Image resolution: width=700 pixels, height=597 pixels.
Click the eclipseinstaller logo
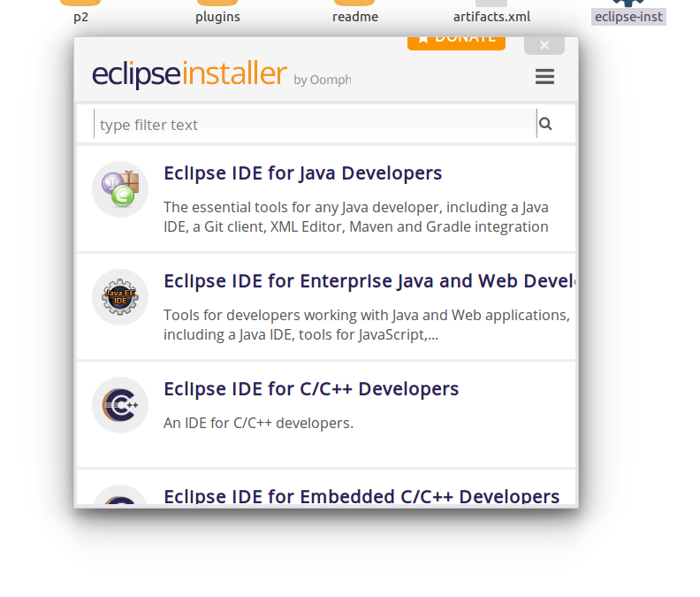(189, 74)
